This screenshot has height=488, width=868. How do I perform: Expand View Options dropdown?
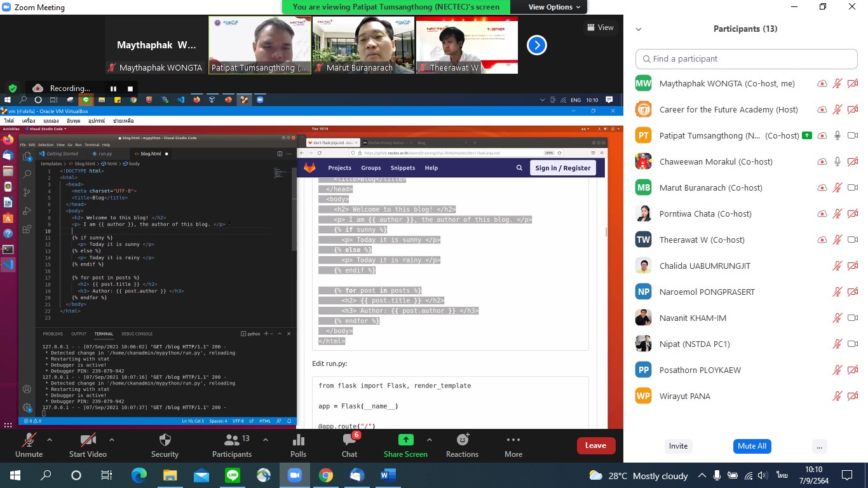[554, 7]
